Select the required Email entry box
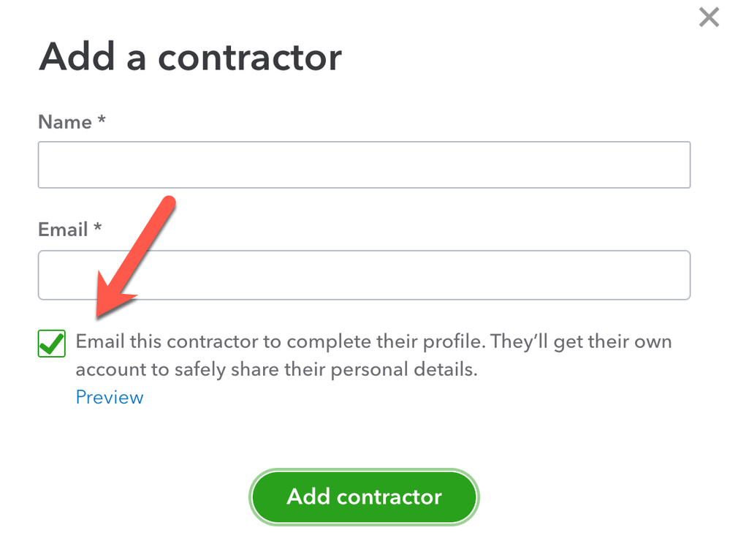This screenshot has height=560, width=730. (x=364, y=275)
